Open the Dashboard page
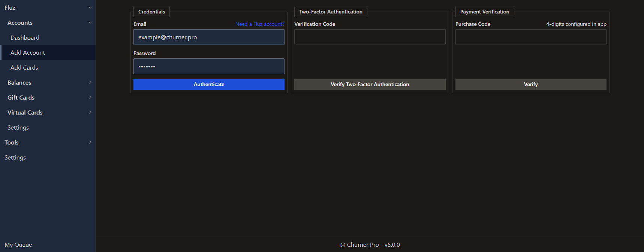The height and width of the screenshot is (252, 644). tap(25, 37)
